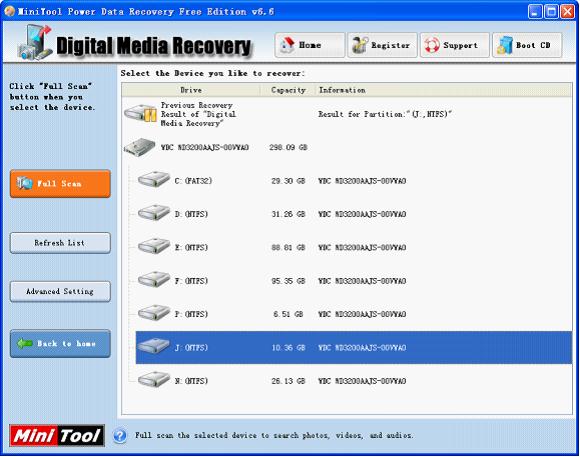Click the Boot CD button
The width and height of the screenshot is (580, 457).
(x=527, y=45)
